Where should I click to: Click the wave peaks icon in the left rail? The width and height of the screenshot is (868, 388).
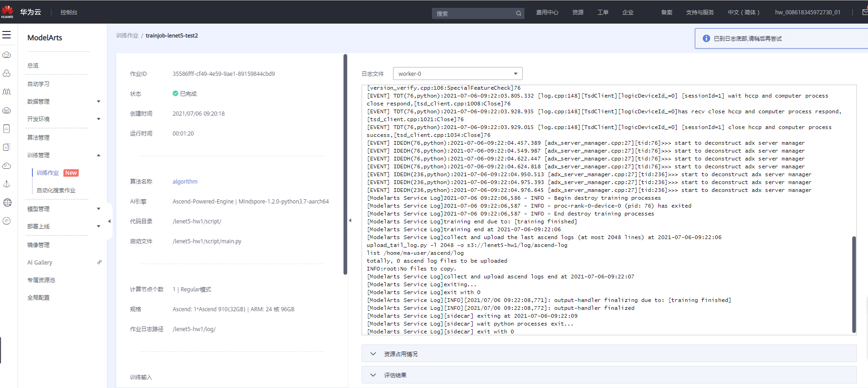pyautogui.click(x=6, y=92)
